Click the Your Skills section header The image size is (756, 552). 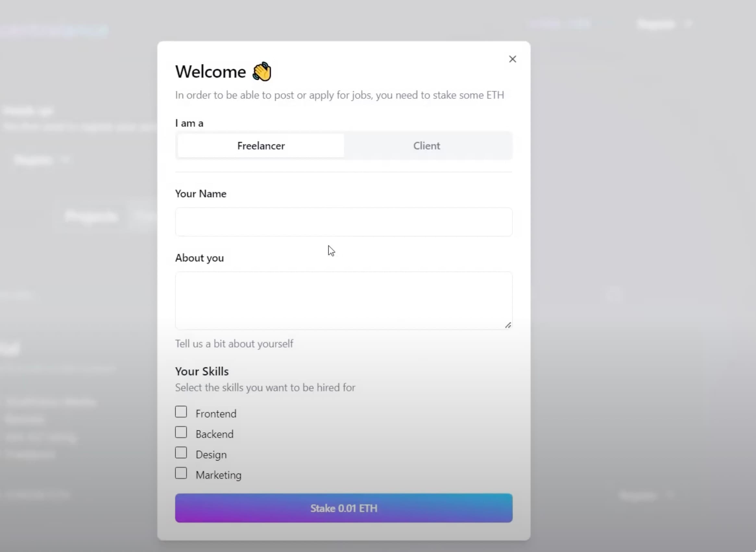202,371
